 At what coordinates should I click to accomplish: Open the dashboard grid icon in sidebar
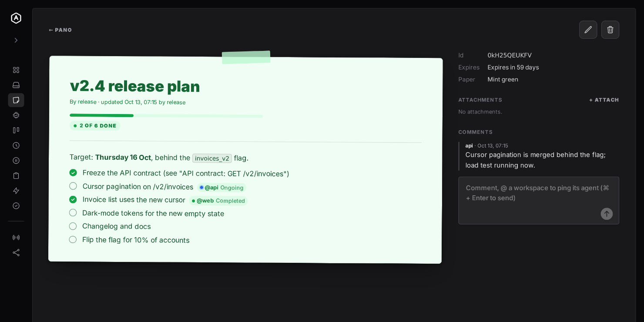16,70
